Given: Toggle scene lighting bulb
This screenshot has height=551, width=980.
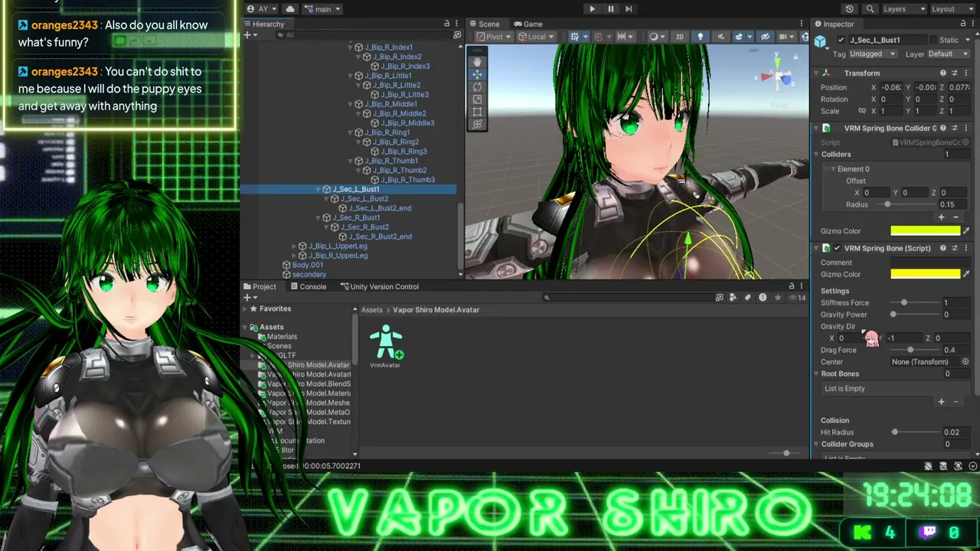Looking at the screenshot, I should [700, 37].
